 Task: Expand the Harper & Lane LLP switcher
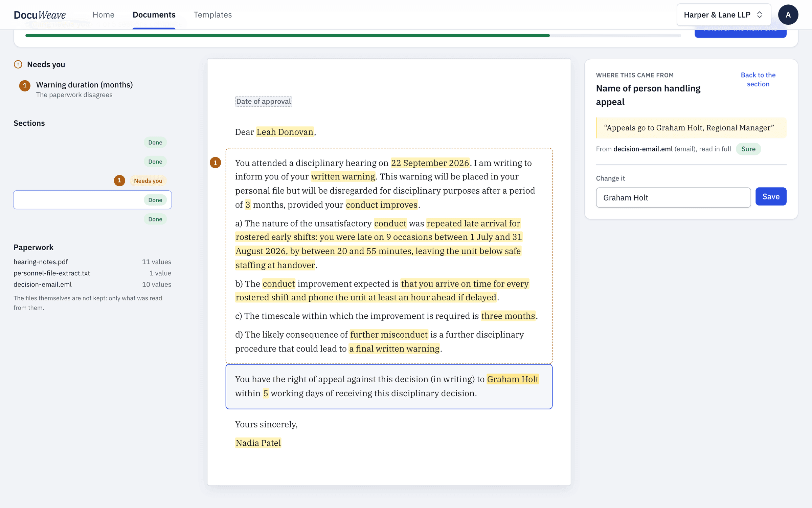pos(724,15)
